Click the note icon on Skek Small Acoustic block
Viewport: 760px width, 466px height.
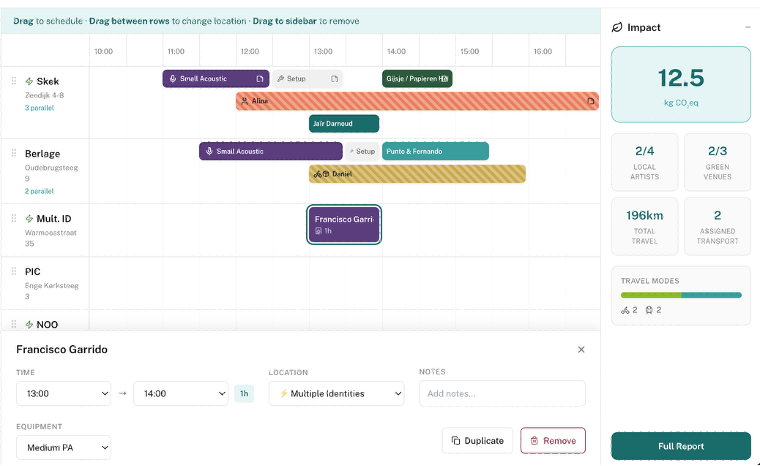pyautogui.click(x=259, y=79)
